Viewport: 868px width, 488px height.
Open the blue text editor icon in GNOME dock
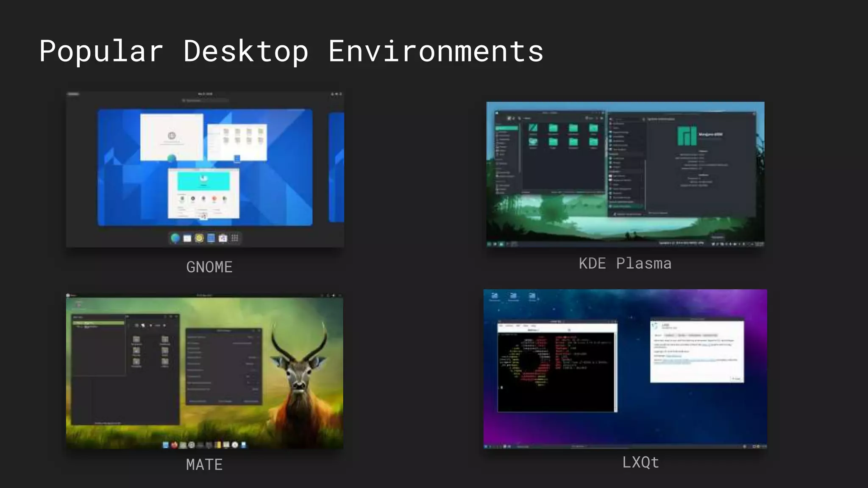211,238
